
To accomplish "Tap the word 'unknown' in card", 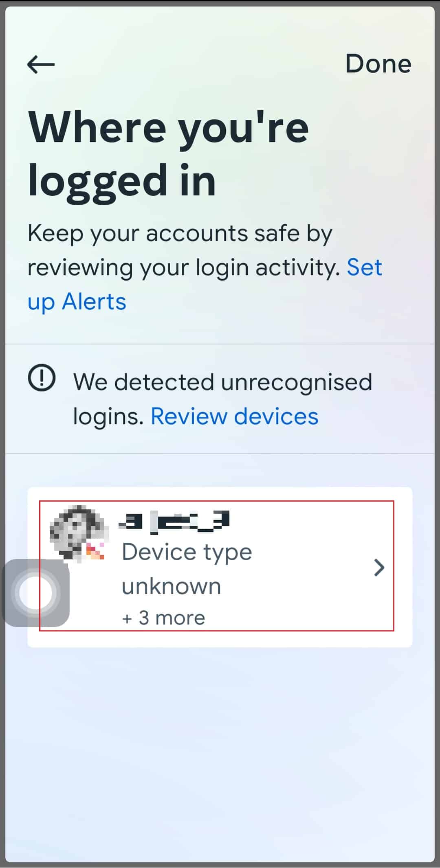I will [171, 586].
